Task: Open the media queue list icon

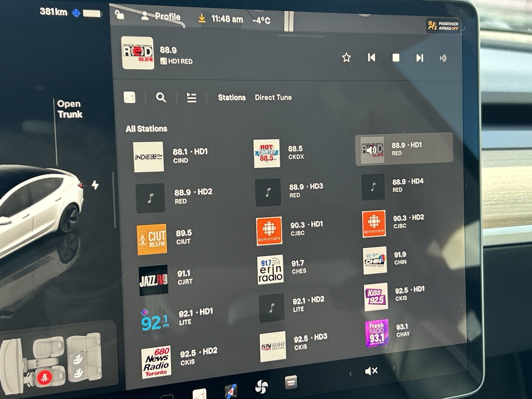Action: click(x=191, y=98)
